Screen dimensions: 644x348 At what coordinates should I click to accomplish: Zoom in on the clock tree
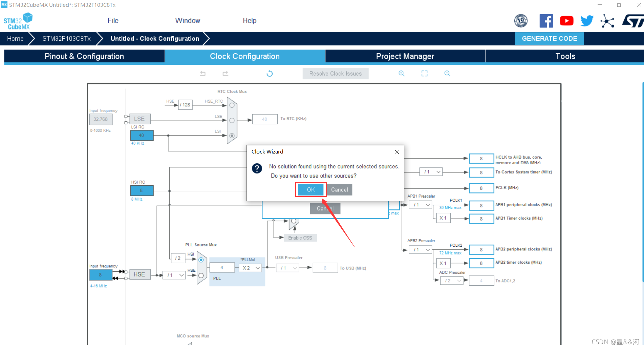[x=402, y=74]
